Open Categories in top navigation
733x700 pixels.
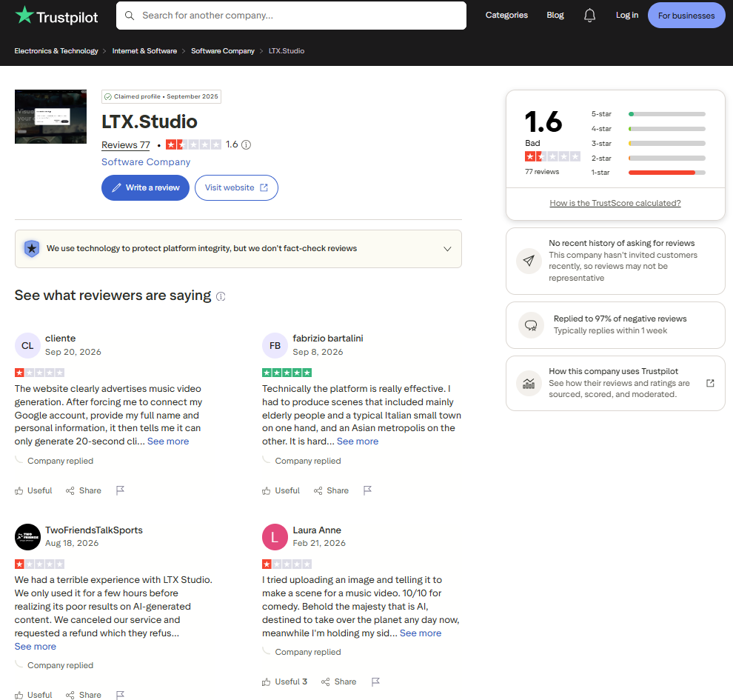[506, 15]
